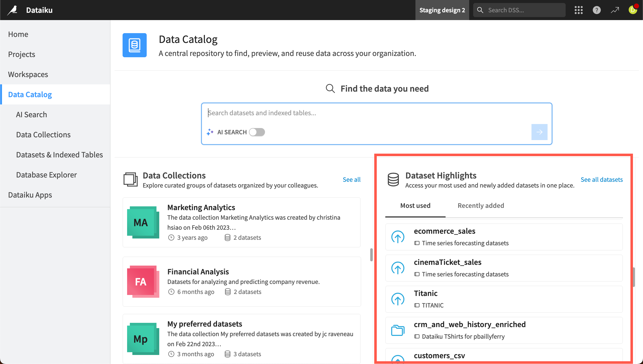Click the Dataiku bird logo
Viewport: 643px width, 364px height.
tap(12, 10)
